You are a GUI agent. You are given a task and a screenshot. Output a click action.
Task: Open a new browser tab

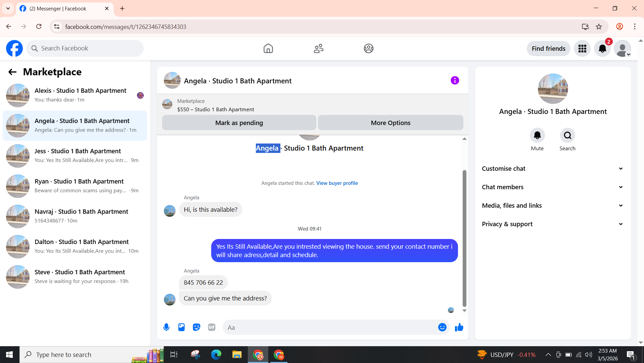[x=122, y=8]
